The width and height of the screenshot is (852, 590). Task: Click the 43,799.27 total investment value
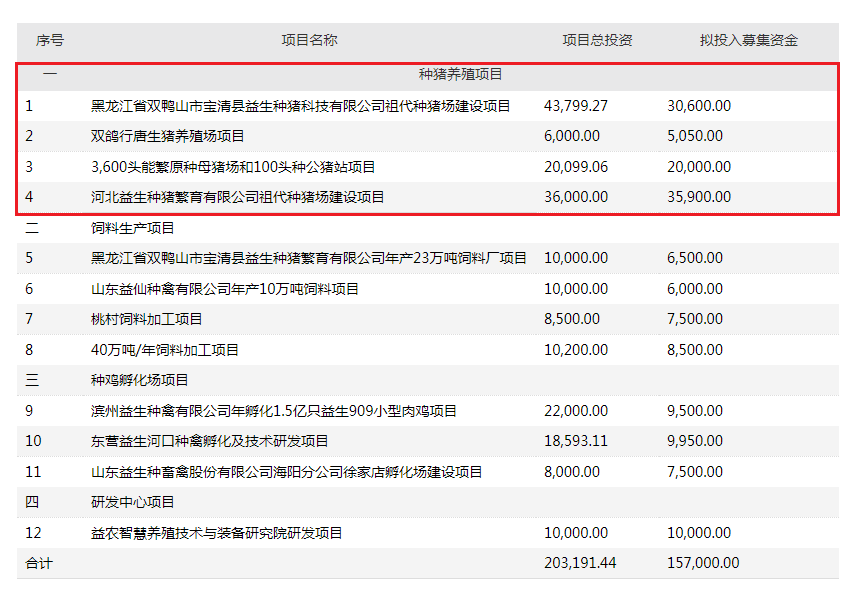[x=576, y=105]
